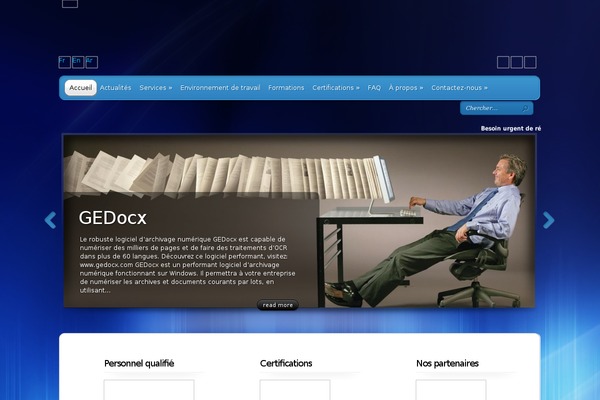Switch site language to Fr
The width and height of the screenshot is (600, 400).
pyautogui.click(x=64, y=62)
